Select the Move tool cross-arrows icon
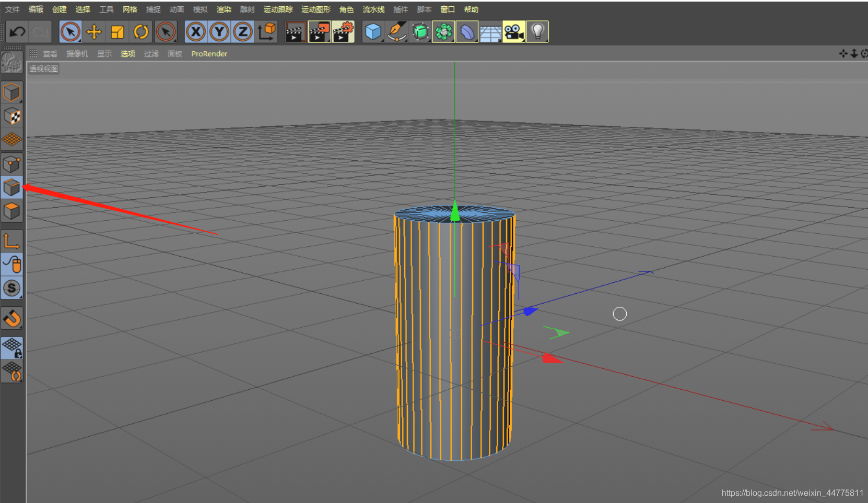This screenshot has height=503, width=868. click(x=94, y=32)
